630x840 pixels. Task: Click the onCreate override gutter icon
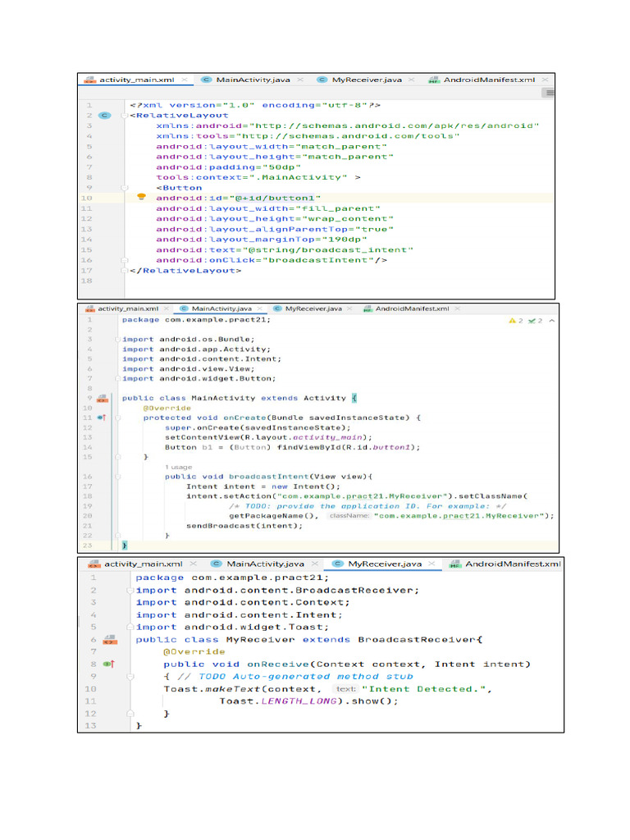tap(102, 418)
